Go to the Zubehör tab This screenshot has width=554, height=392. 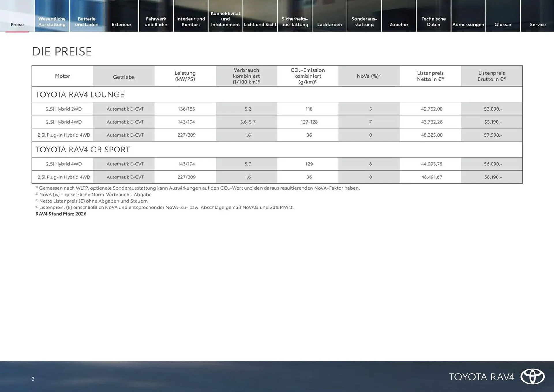click(399, 24)
